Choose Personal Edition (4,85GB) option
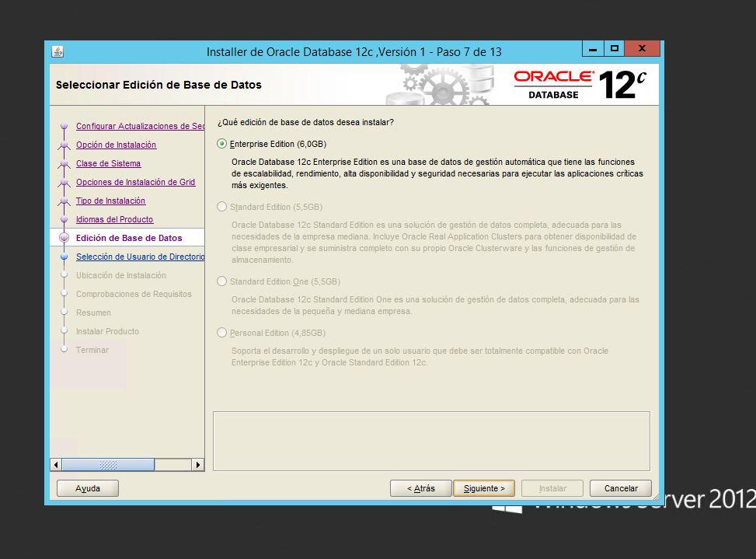756x559 pixels. tap(221, 332)
